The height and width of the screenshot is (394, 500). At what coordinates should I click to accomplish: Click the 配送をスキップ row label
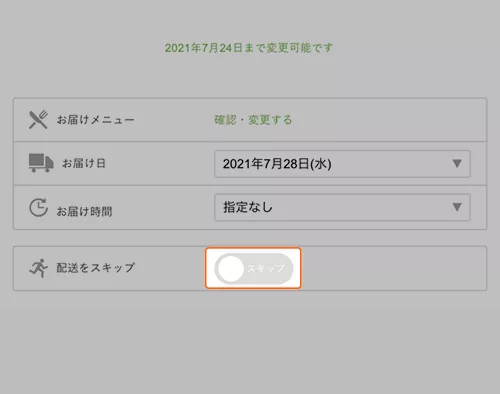click(x=95, y=268)
